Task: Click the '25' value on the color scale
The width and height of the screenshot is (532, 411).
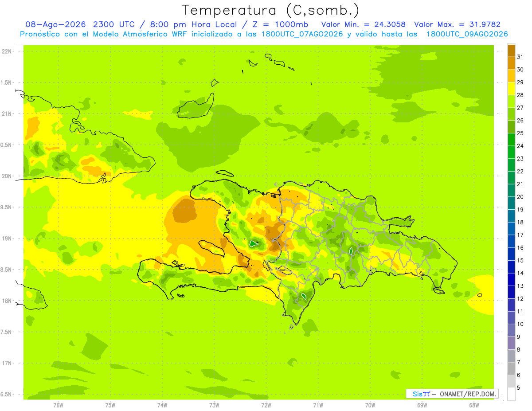Action: (520, 133)
